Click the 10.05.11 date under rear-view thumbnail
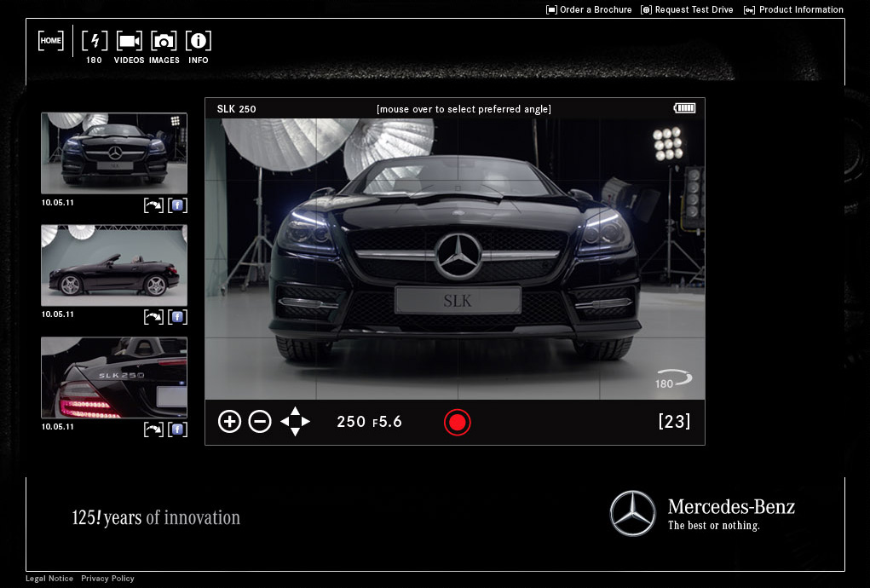 [58, 427]
